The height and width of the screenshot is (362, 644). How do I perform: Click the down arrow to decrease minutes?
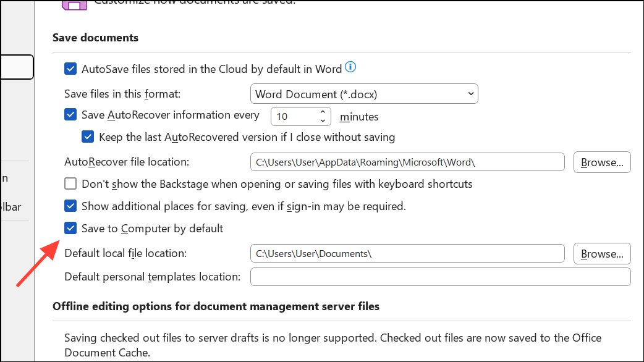pyautogui.click(x=322, y=120)
